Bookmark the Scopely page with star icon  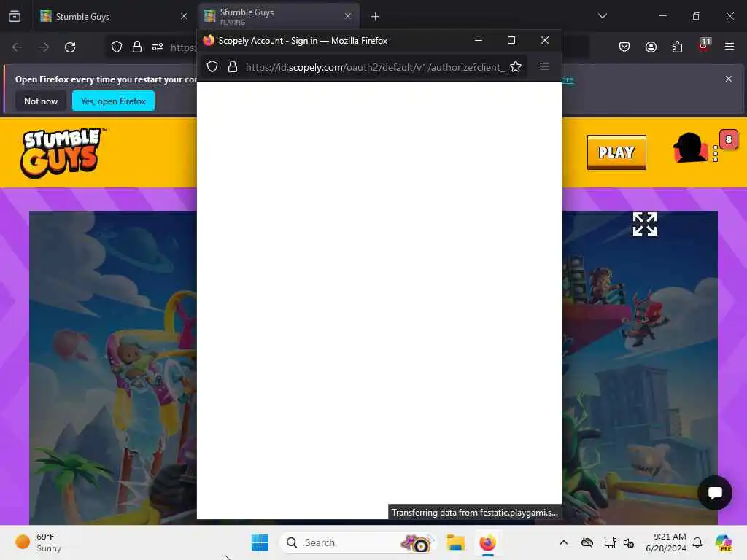[x=516, y=66]
